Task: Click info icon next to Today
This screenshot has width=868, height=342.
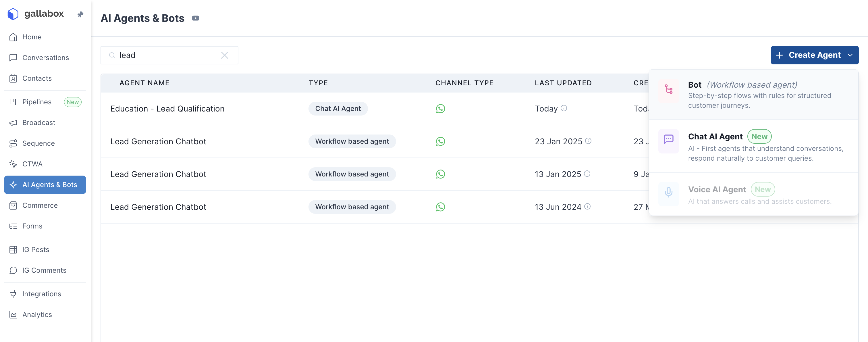Action: click(564, 108)
